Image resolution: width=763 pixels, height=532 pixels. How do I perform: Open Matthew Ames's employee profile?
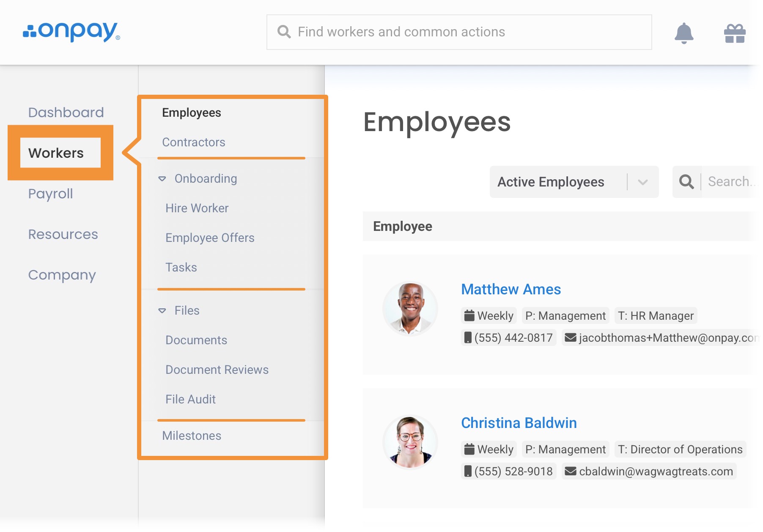510,289
